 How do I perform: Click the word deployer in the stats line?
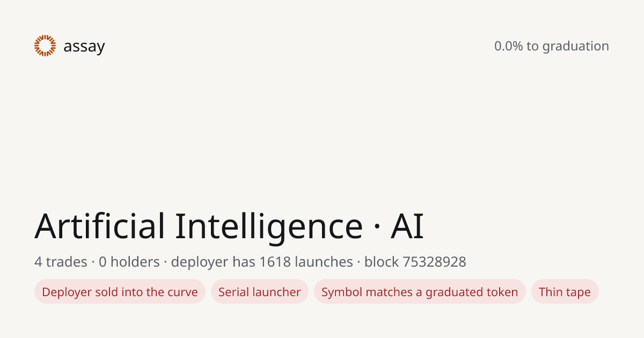point(200,262)
